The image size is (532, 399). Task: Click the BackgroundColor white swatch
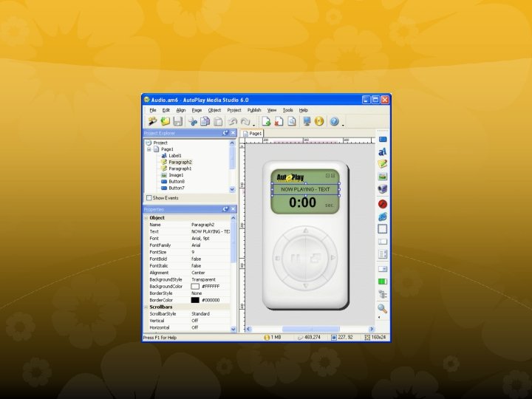click(195, 287)
